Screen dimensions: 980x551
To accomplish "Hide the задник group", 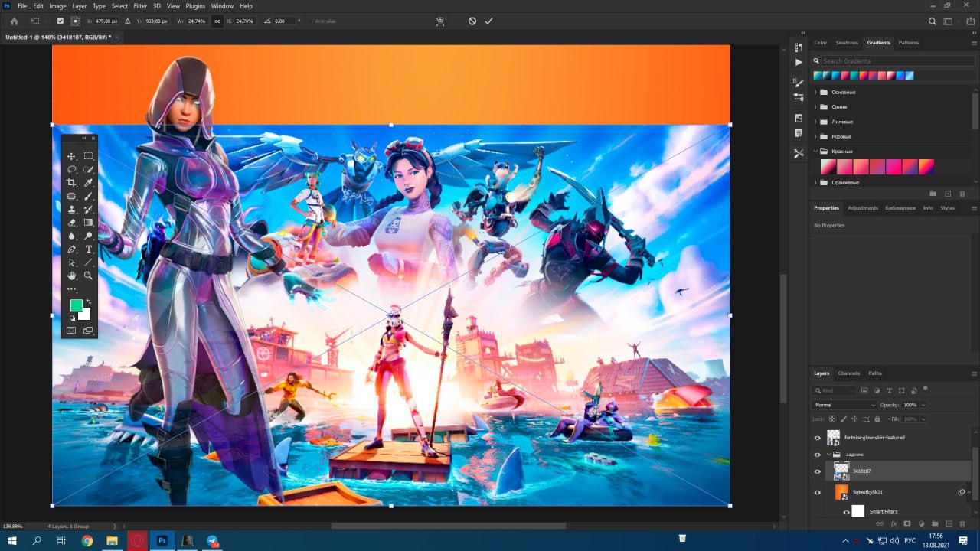I will (x=817, y=455).
